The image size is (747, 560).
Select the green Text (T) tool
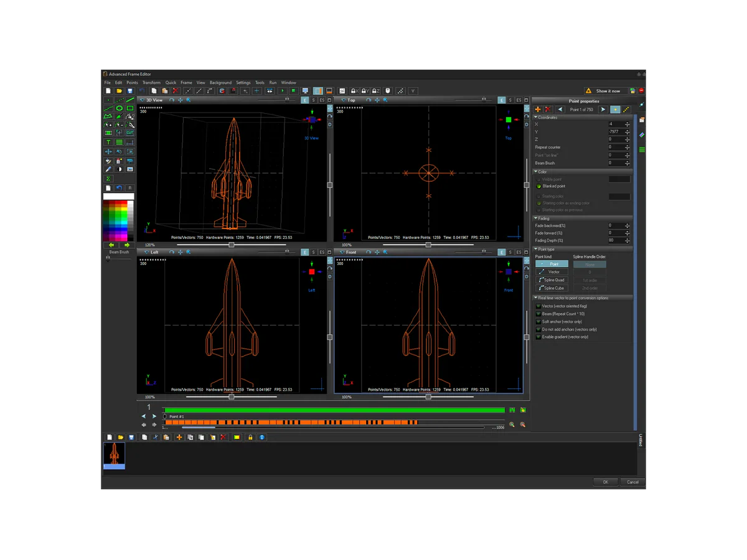tap(108, 142)
